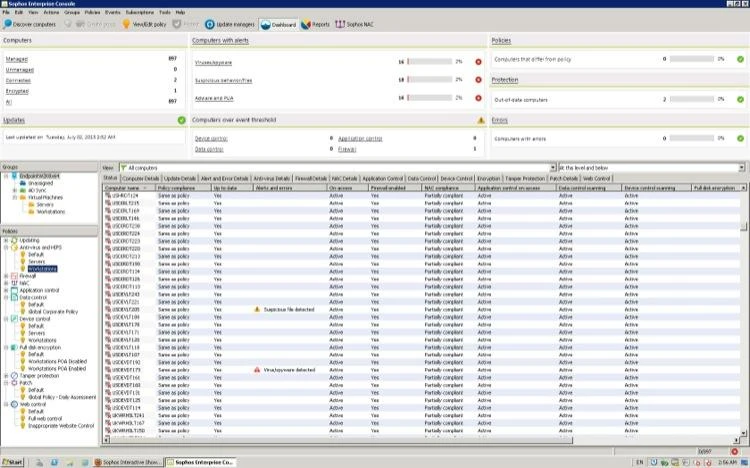Click the Out-of-date computers progress bar
The width and height of the screenshot is (750, 468).
tap(692, 99)
